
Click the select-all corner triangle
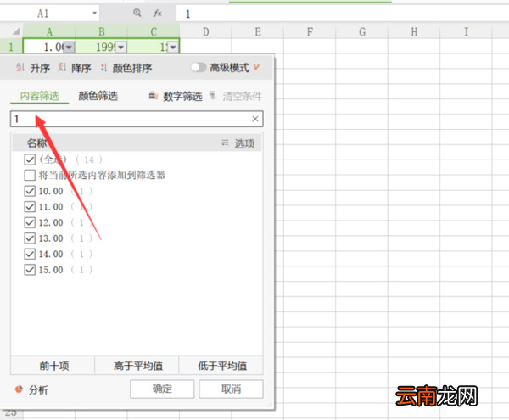coord(16,31)
